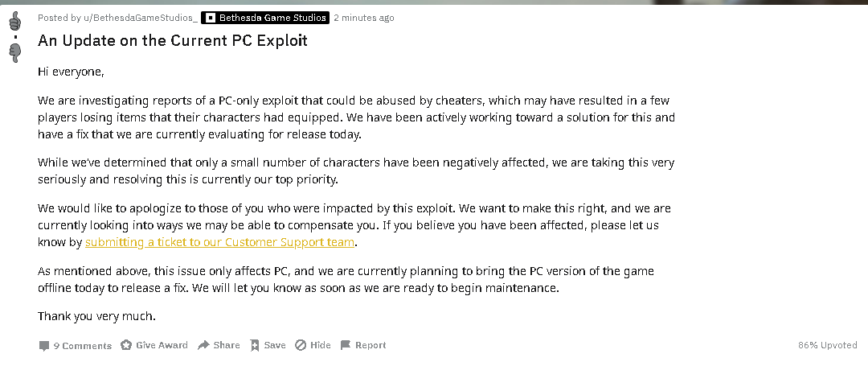
Task: Click the Report flag icon
Action: pyautogui.click(x=346, y=345)
